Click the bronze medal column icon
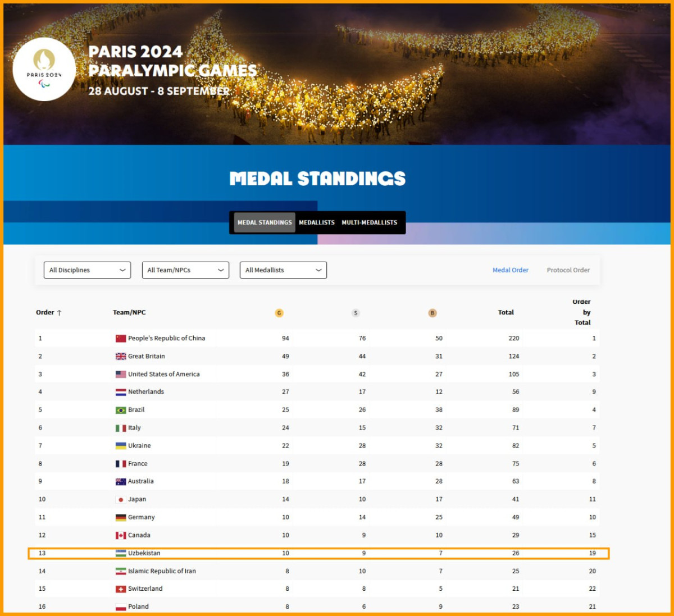The image size is (674, 616). 432,313
